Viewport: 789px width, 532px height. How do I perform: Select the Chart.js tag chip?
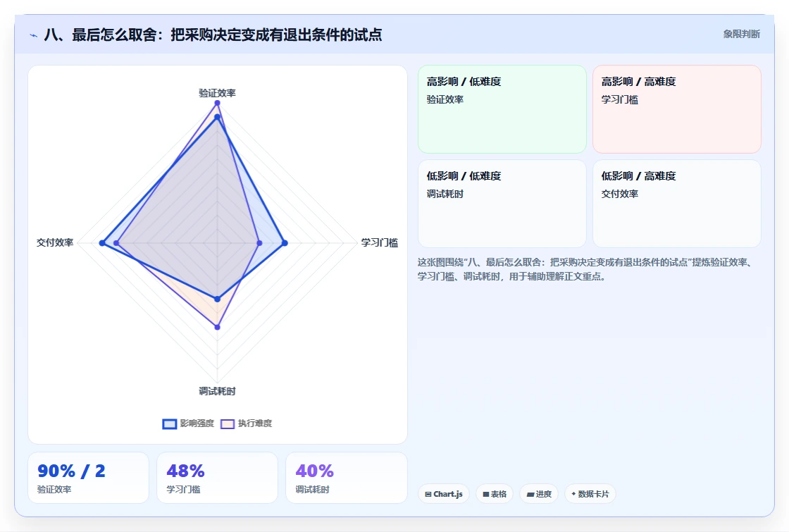click(443, 494)
